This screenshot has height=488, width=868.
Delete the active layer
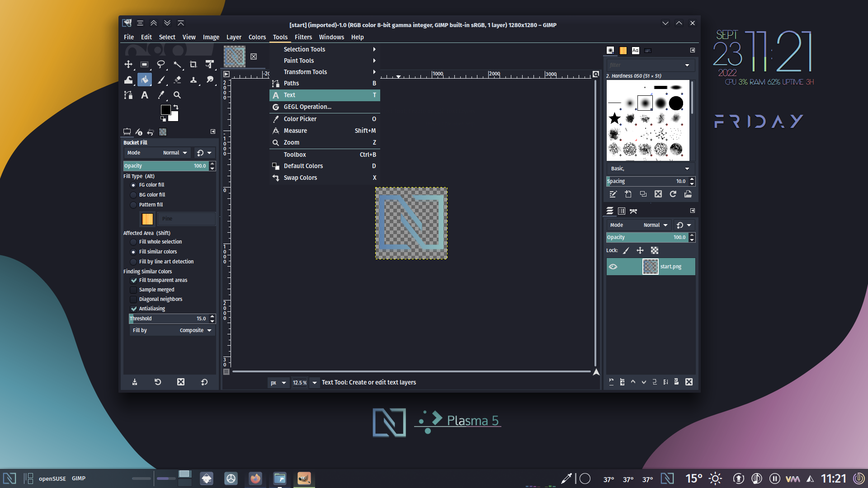click(x=689, y=382)
